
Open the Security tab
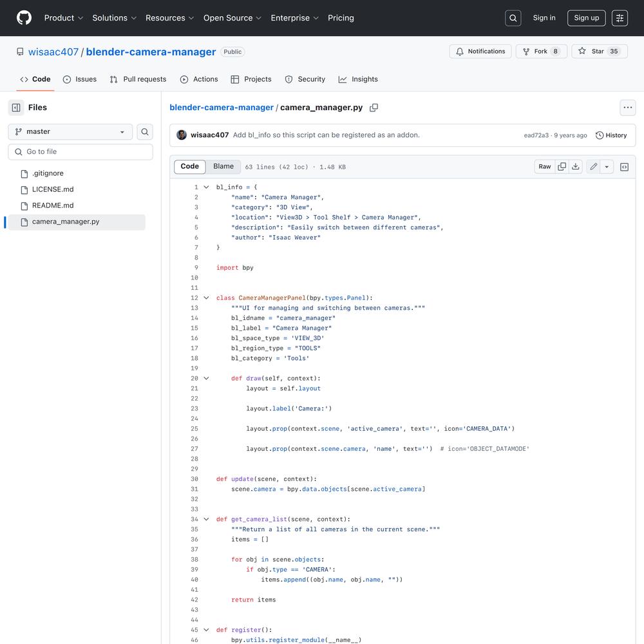pyautogui.click(x=305, y=79)
